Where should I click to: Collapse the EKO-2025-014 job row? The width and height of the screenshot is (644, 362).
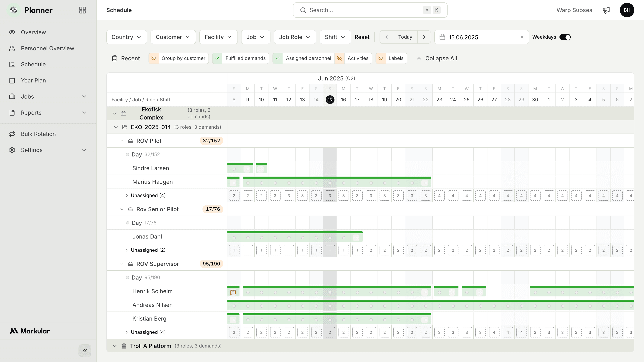pos(116,127)
